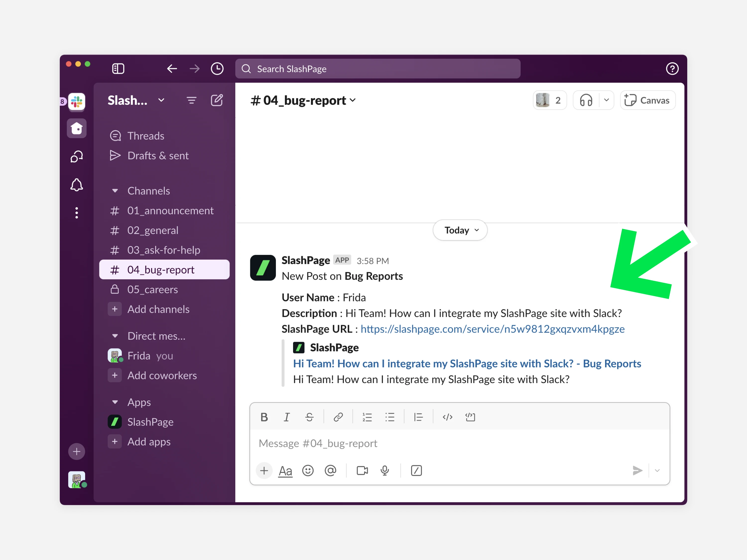The height and width of the screenshot is (560, 747).
Task: Open the slash shortcuts icon
Action: click(416, 470)
